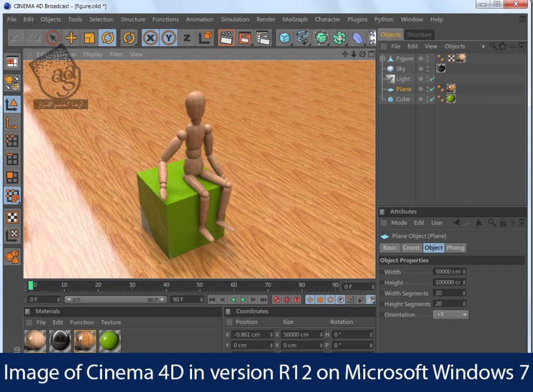The height and width of the screenshot is (392, 533).
Task: Click the record keyframe button
Action: (276, 299)
